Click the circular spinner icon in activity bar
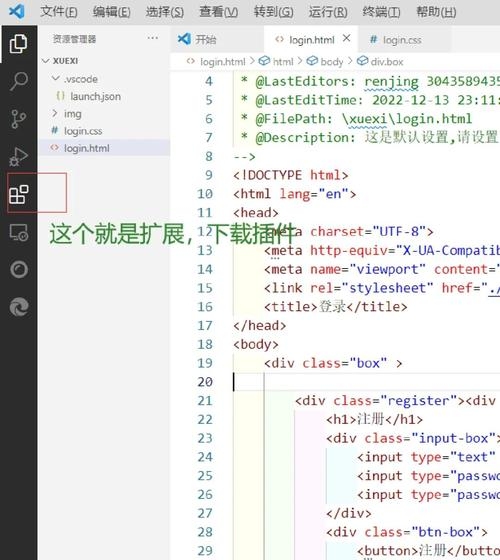 [x=19, y=270]
